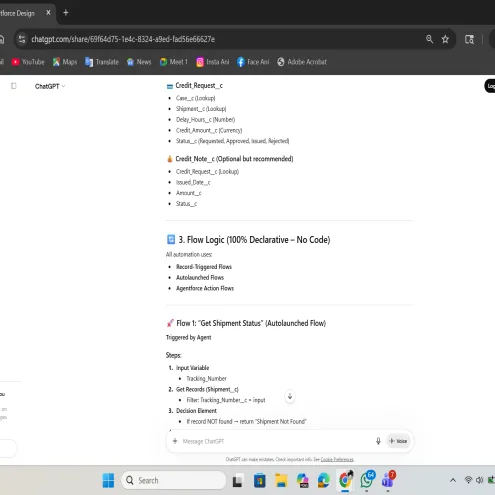Click the Tracking_Number bullet under Input Variable
Image resolution: width=495 pixels, height=495 pixels.
206,379
